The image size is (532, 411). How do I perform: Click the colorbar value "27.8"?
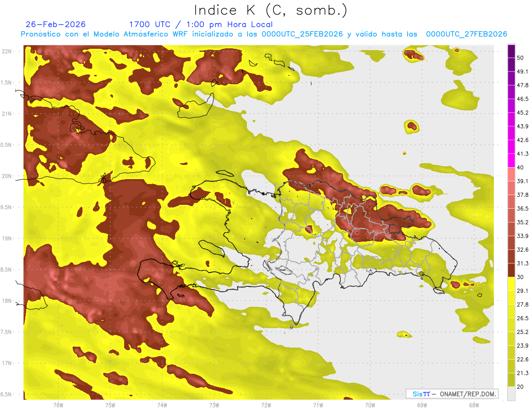tap(523, 305)
